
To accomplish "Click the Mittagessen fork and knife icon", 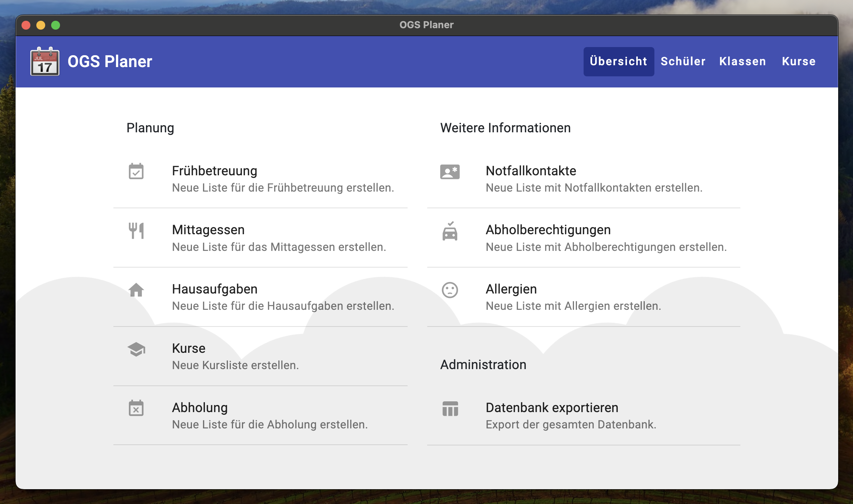I will tap(136, 231).
